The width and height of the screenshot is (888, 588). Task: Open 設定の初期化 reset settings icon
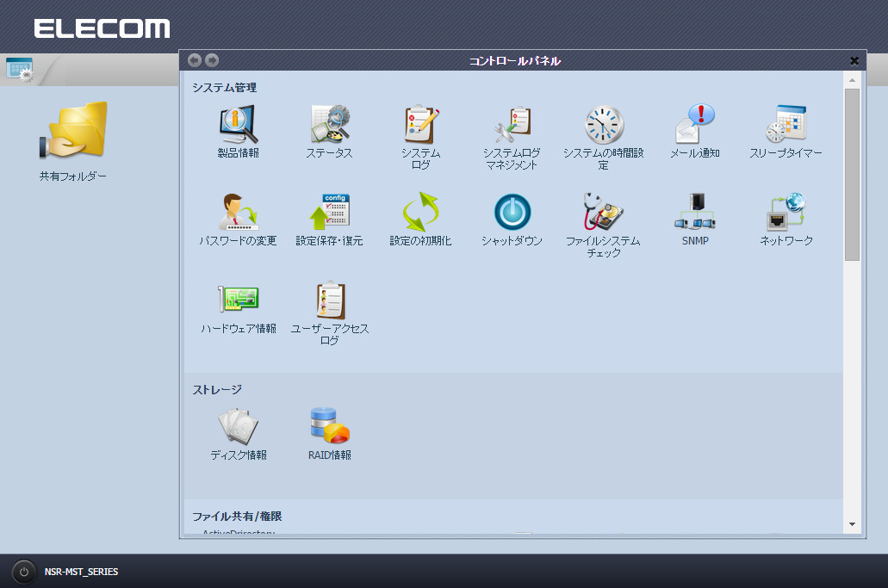click(x=421, y=212)
